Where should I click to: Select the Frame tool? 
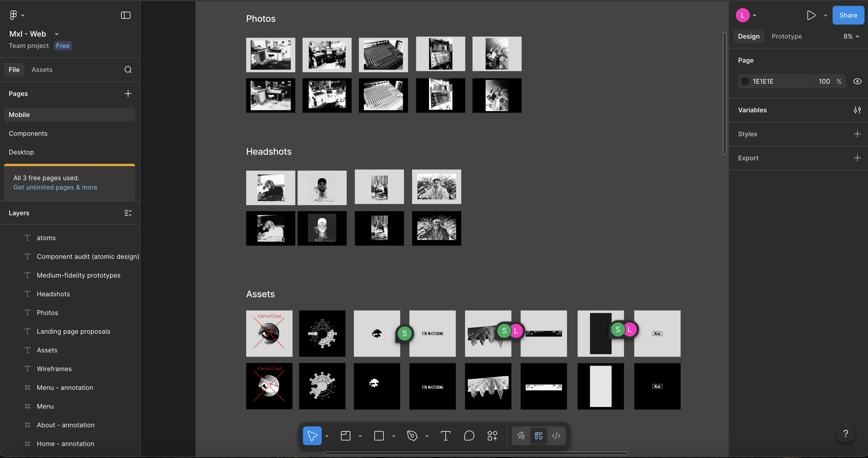pos(345,436)
